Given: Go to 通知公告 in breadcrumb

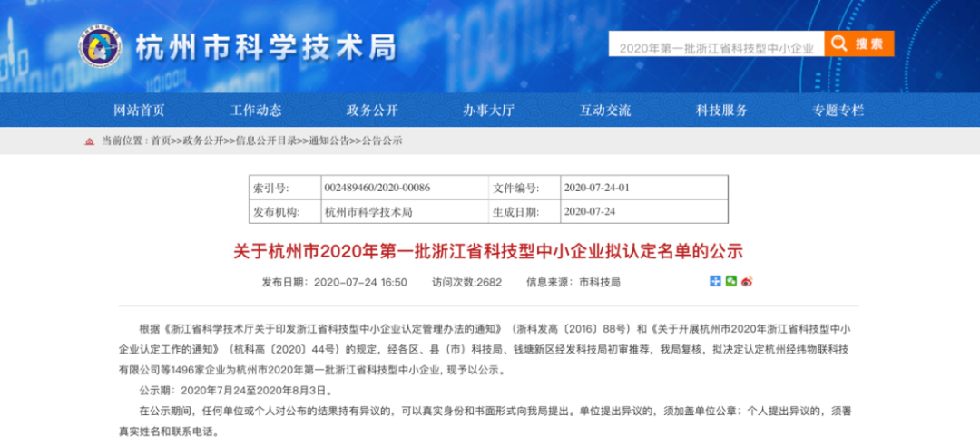Looking at the screenshot, I should click(329, 141).
